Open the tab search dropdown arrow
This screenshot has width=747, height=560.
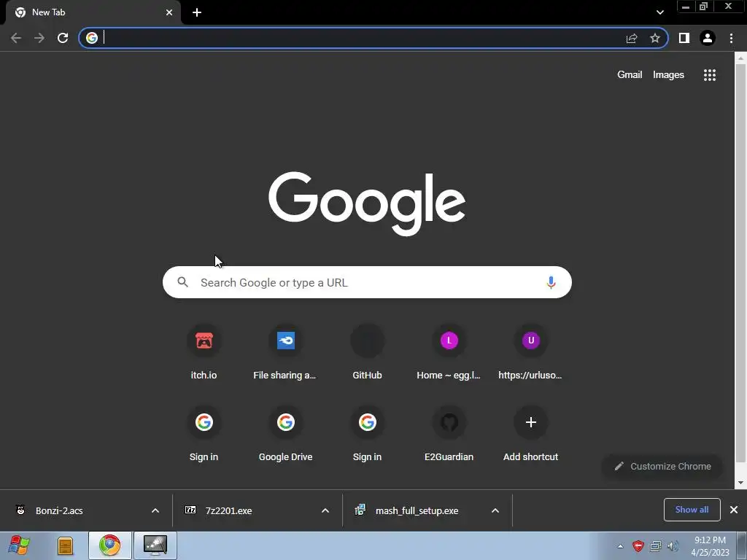click(660, 12)
